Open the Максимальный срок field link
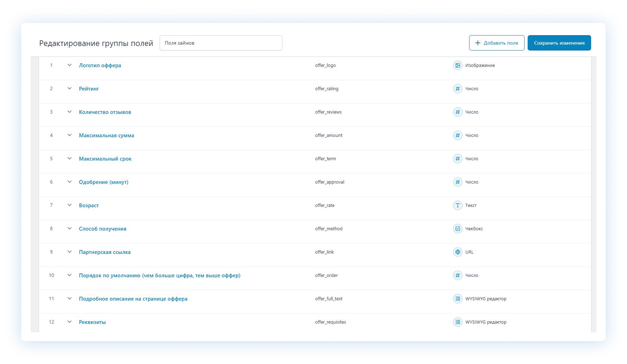Screen dimensions: 627x364 pyautogui.click(x=105, y=159)
